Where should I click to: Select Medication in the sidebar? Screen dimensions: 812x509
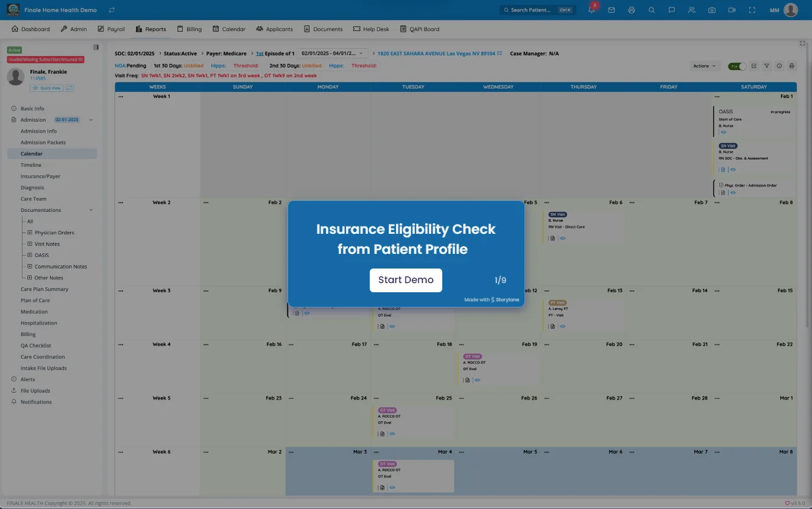tap(34, 312)
